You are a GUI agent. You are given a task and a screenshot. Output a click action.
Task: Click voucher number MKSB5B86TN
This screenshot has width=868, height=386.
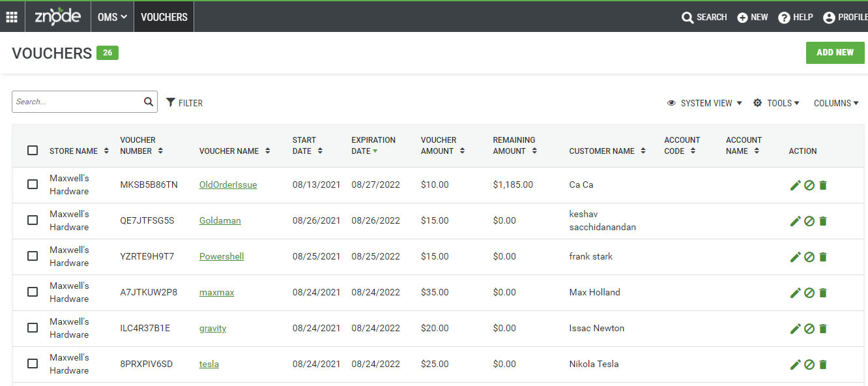(x=149, y=185)
